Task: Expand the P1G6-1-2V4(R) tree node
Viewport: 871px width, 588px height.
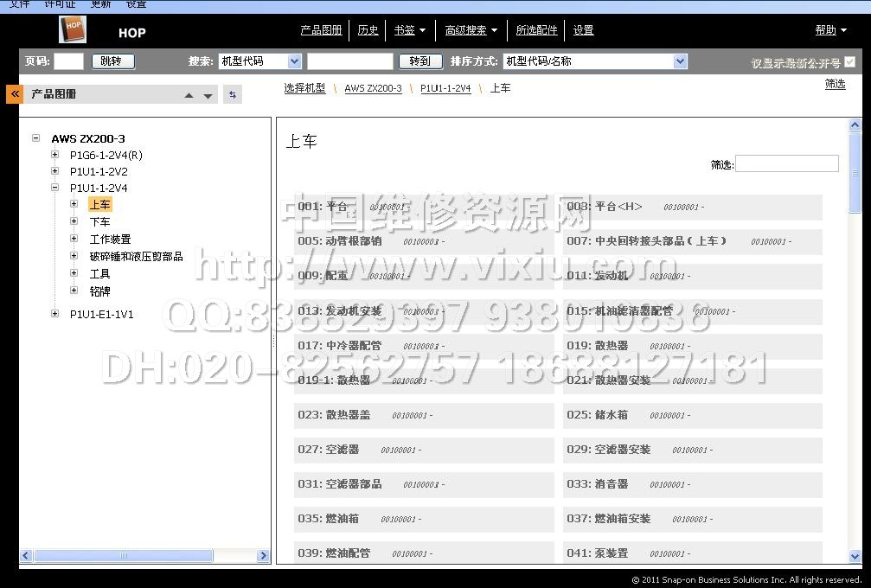Action: tap(55, 156)
